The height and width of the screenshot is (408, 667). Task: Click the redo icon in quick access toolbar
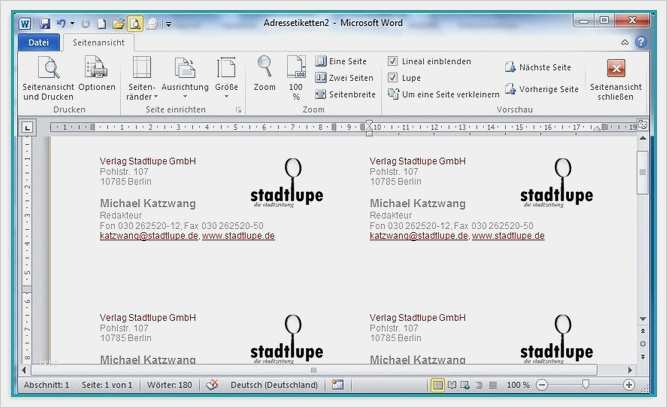[86, 23]
